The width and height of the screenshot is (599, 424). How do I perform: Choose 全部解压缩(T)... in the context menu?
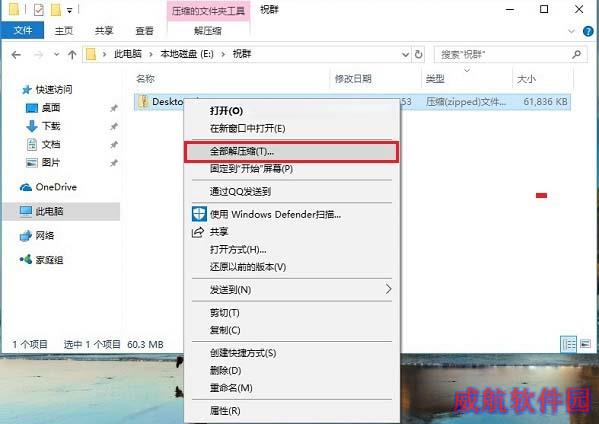coord(292,152)
